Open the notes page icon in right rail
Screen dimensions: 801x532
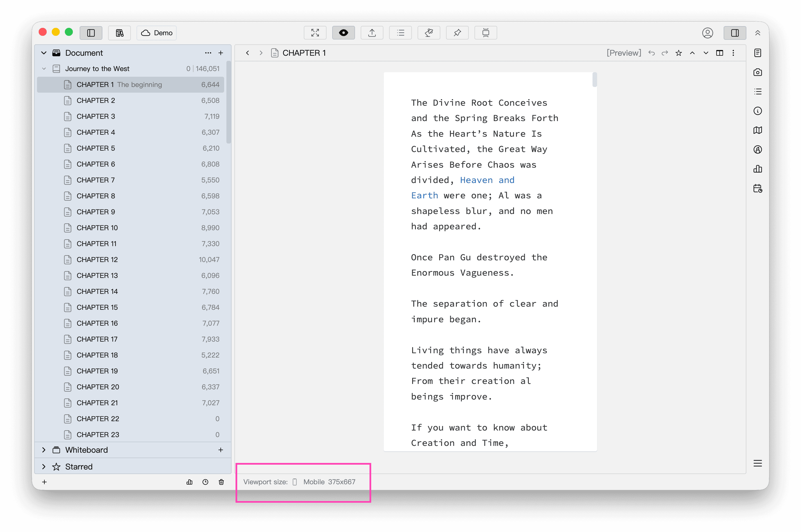(x=757, y=53)
